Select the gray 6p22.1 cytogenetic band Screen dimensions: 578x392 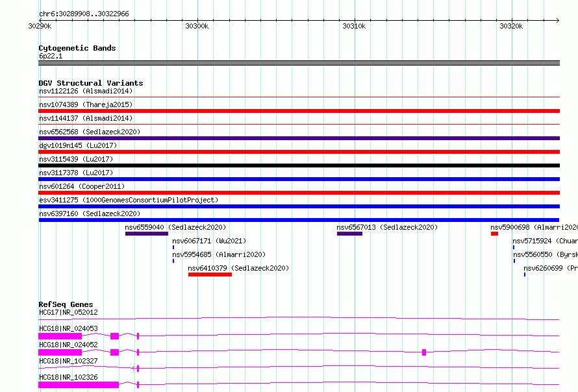(299, 63)
